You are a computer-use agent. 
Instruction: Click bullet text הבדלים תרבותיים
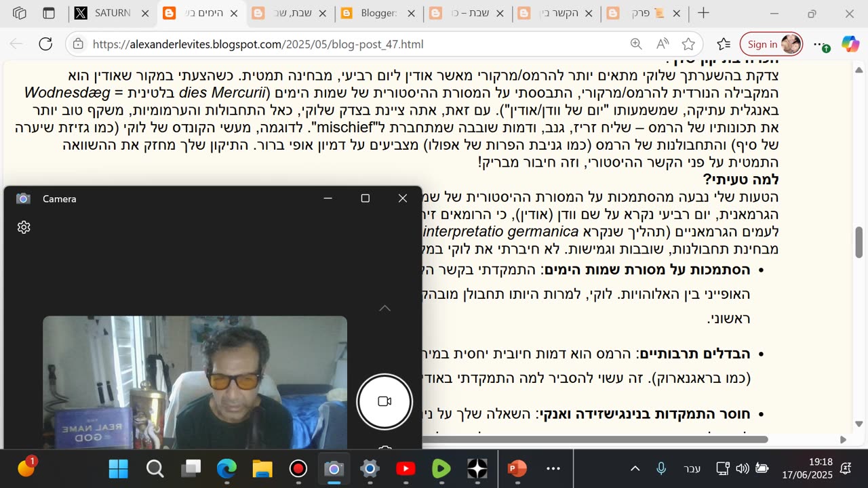694,354
